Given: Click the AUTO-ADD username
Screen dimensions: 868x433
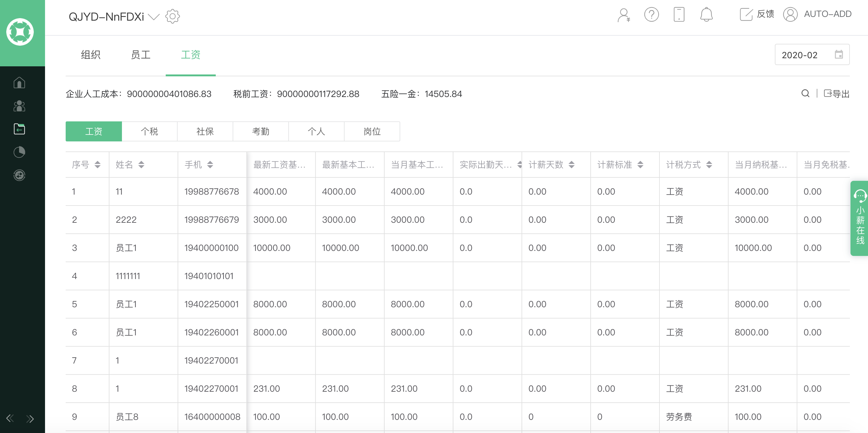Looking at the screenshot, I should pos(828,14).
